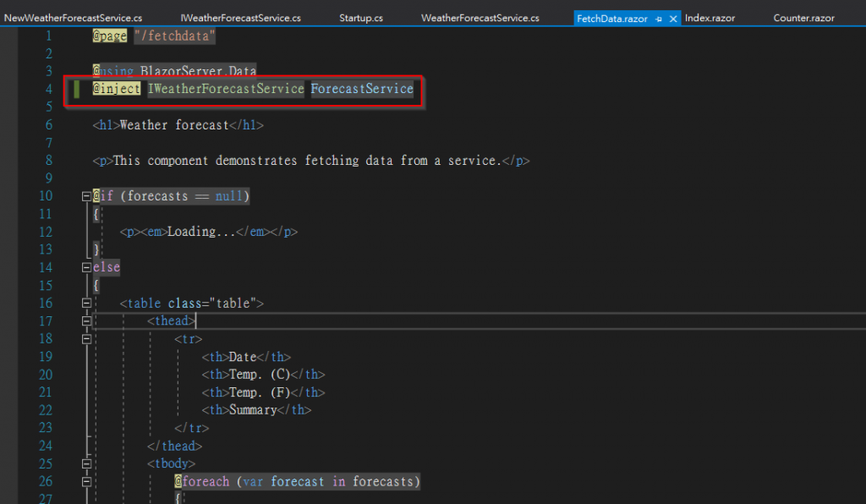The height and width of the screenshot is (504, 866).
Task: Click the Temp. (C) header text
Action: pyautogui.click(x=260, y=375)
